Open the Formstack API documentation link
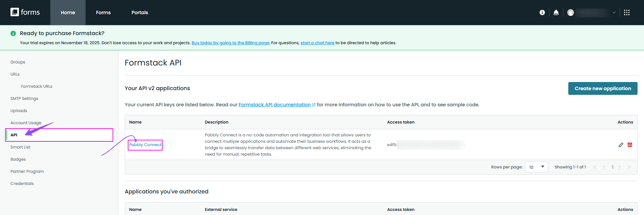The height and width of the screenshot is (215, 644). (275, 105)
